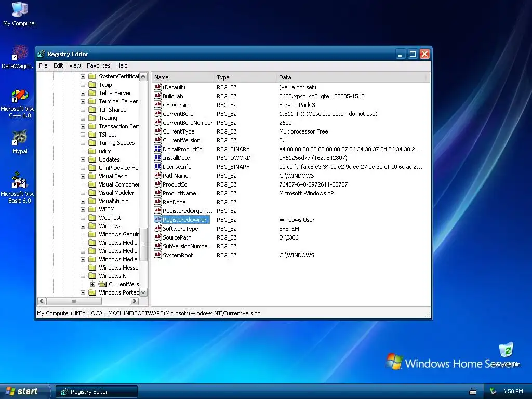Open the View menu
The height and width of the screenshot is (399, 532).
[x=75, y=65]
